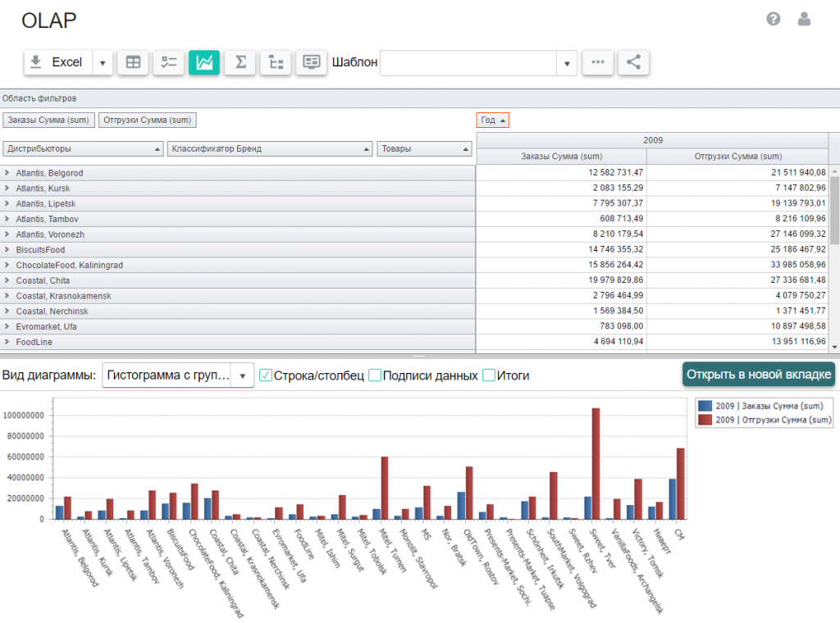
Task: Sort by the Год column field
Action: point(492,120)
